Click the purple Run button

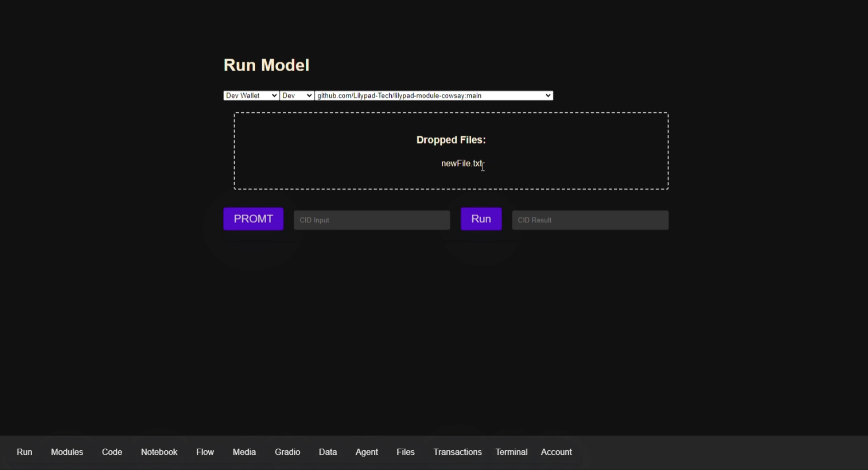[x=481, y=219]
